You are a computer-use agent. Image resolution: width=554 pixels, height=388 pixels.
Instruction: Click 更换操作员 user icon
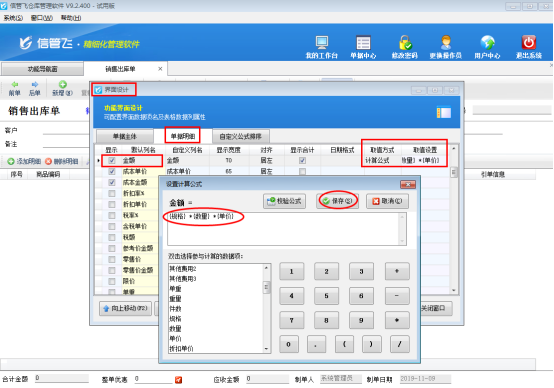446,42
